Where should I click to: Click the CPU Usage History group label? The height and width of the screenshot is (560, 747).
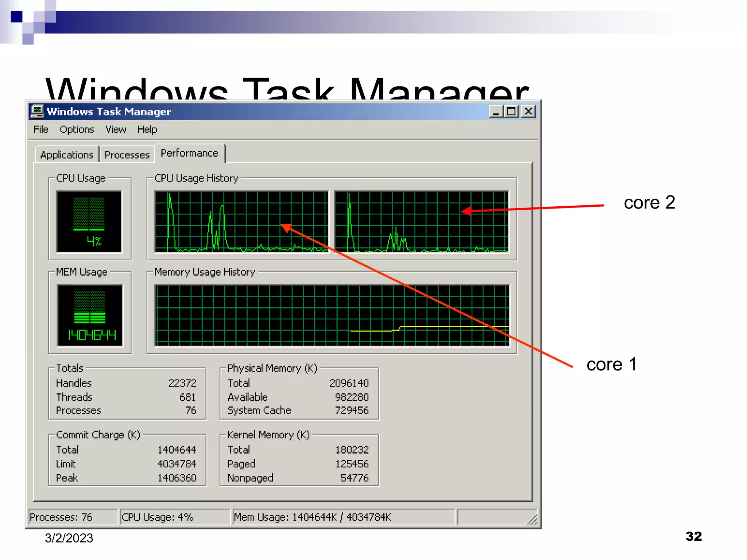point(196,178)
